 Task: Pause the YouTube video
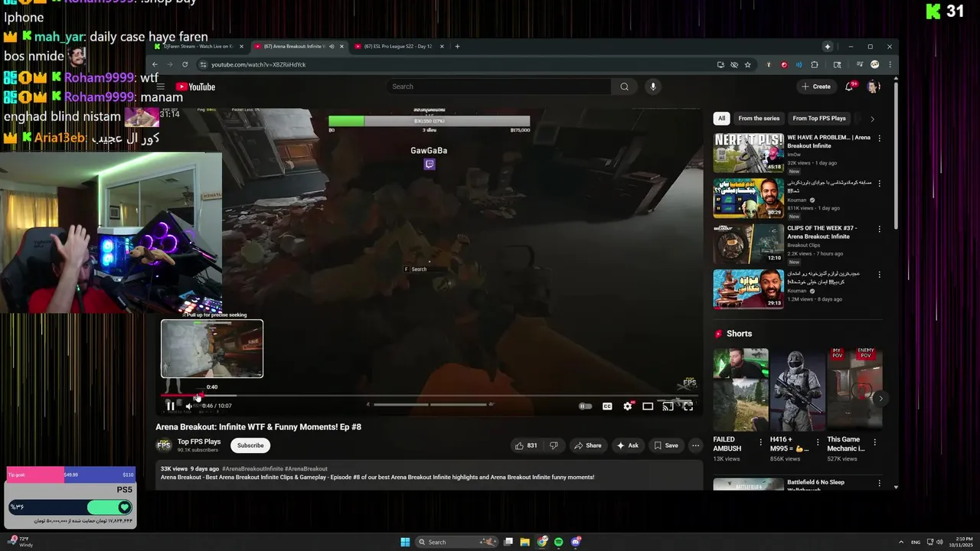(x=170, y=406)
